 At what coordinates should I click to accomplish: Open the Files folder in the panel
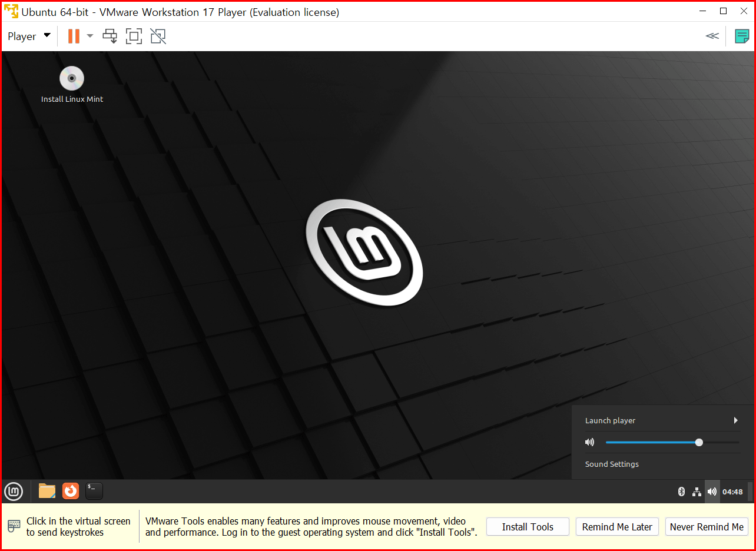click(47, 491)
